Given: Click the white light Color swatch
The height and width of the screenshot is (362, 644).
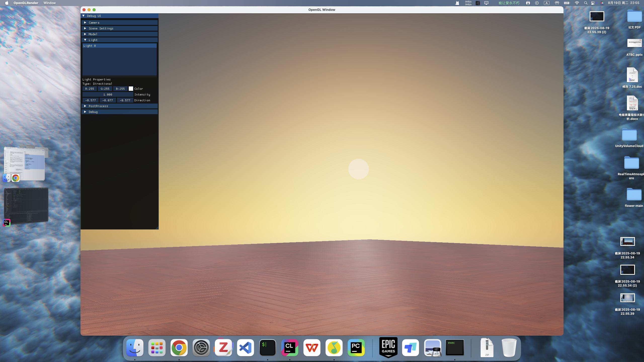Looking at the screenshot, I should coord(131,89).
